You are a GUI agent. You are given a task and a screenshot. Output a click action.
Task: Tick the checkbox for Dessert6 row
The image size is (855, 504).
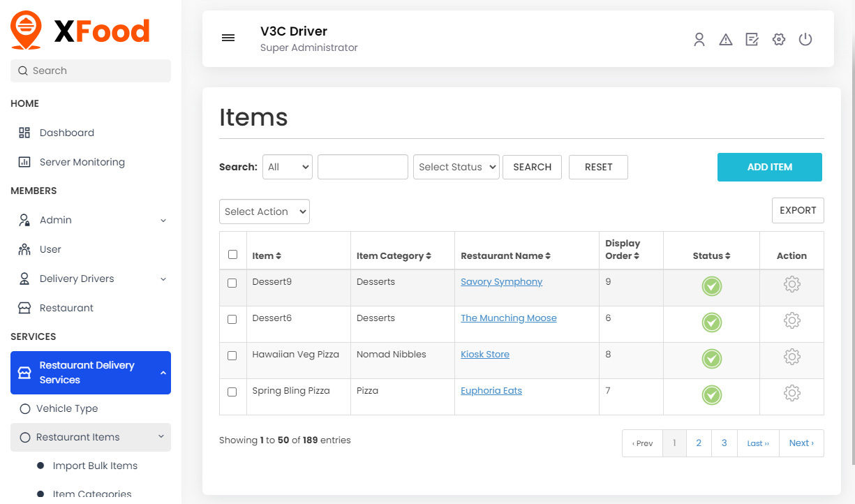click(x=232, y=319)
